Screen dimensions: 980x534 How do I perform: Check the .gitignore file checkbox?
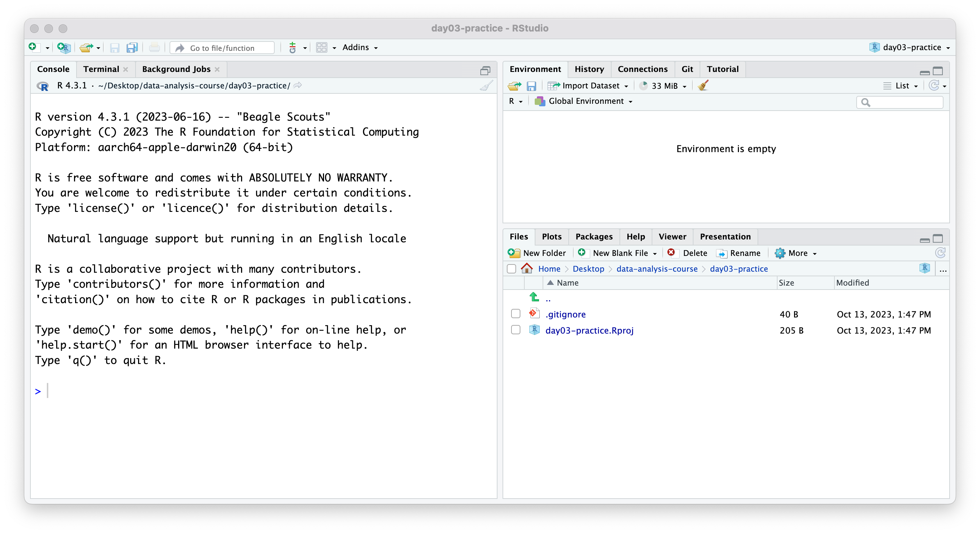(515, 314)
